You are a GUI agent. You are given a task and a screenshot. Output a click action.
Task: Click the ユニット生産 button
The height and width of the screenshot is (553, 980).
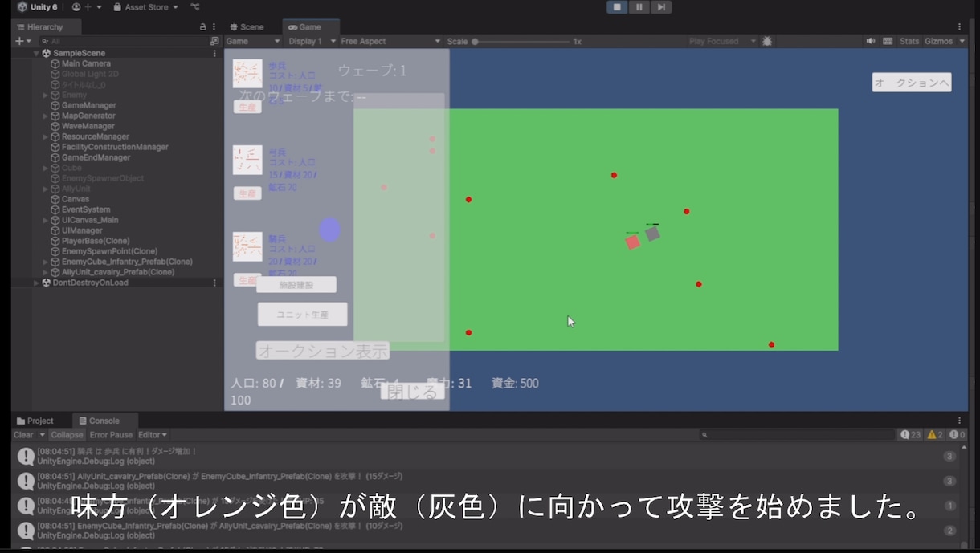pyautogui.click(x=303, y=315)
